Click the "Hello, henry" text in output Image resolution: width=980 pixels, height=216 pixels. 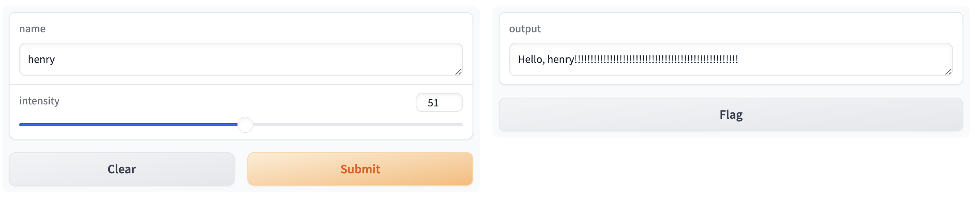click(546, 59)
